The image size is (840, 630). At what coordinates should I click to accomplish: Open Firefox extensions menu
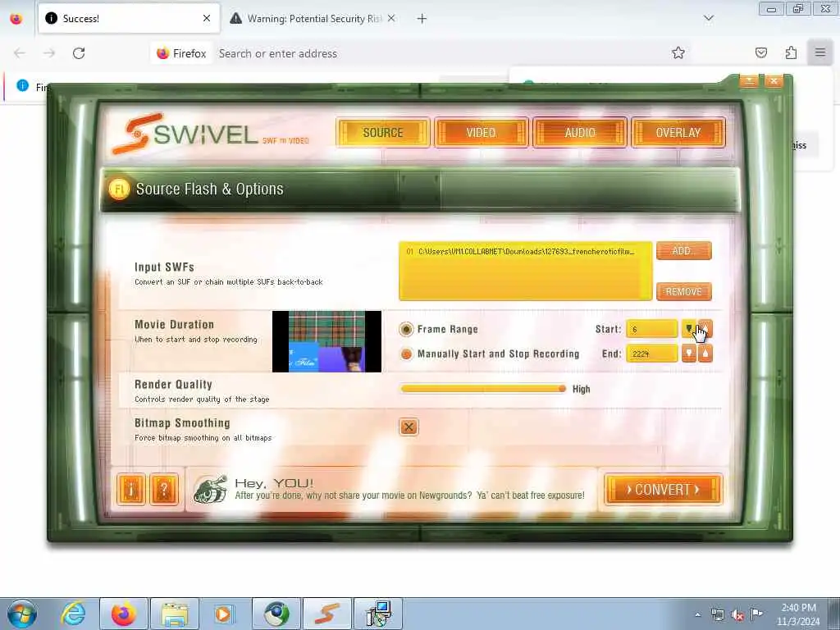coord(791,52)
